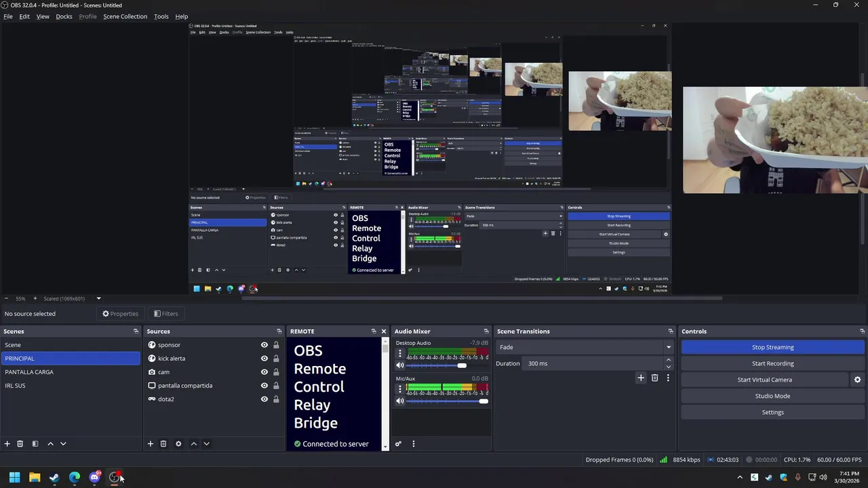This screenshot has height=488, width=868.
Task: Open Mic/Aux three-dot options
Action: (399, 390)
